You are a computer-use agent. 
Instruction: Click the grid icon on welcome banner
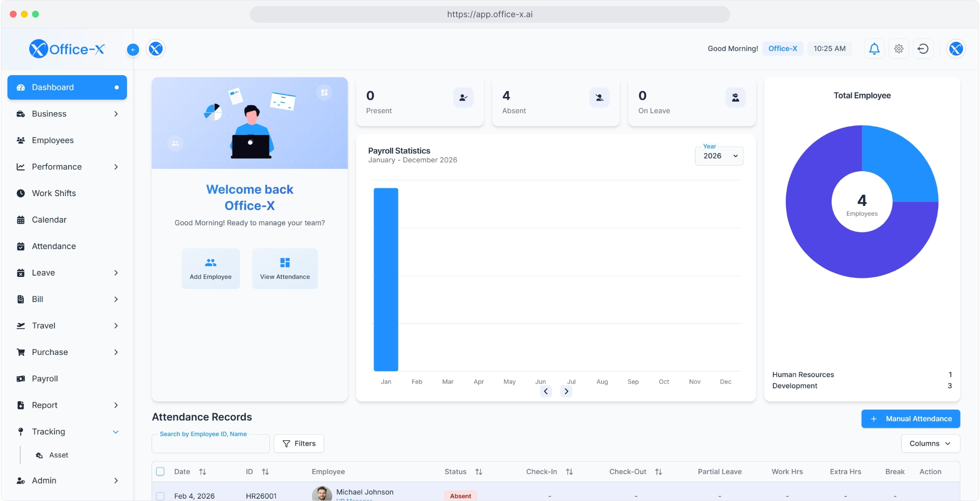[325, 92]
